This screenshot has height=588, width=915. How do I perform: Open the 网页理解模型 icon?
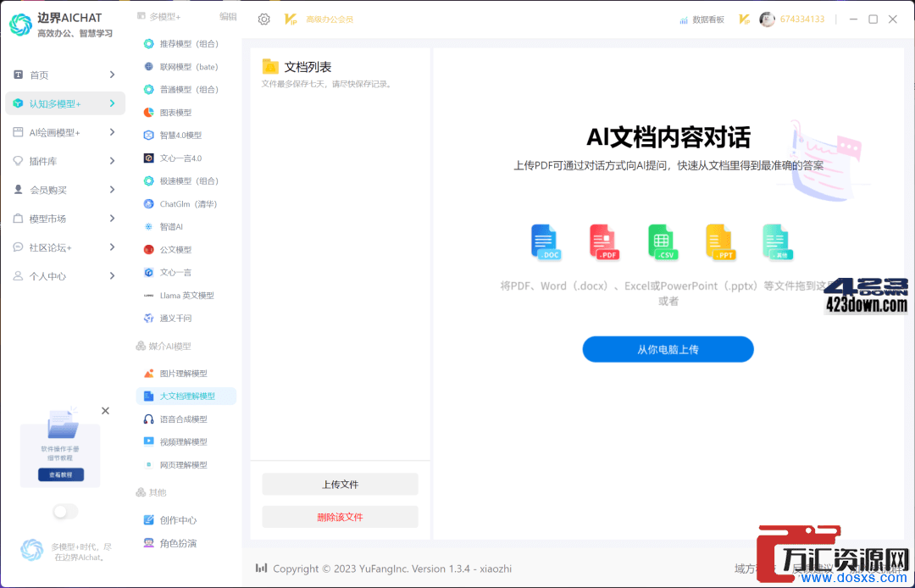pyautogui.click(x=149, y=465)
